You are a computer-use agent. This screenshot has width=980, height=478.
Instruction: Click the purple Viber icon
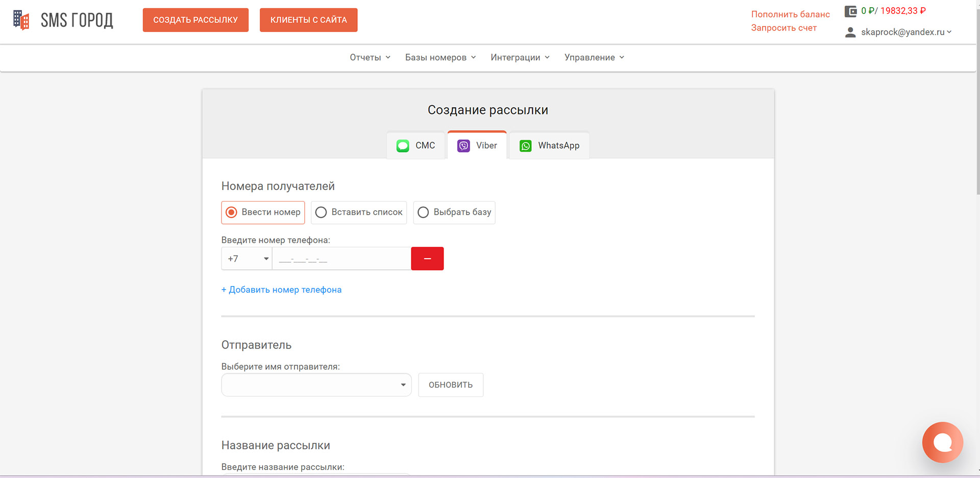463,146
